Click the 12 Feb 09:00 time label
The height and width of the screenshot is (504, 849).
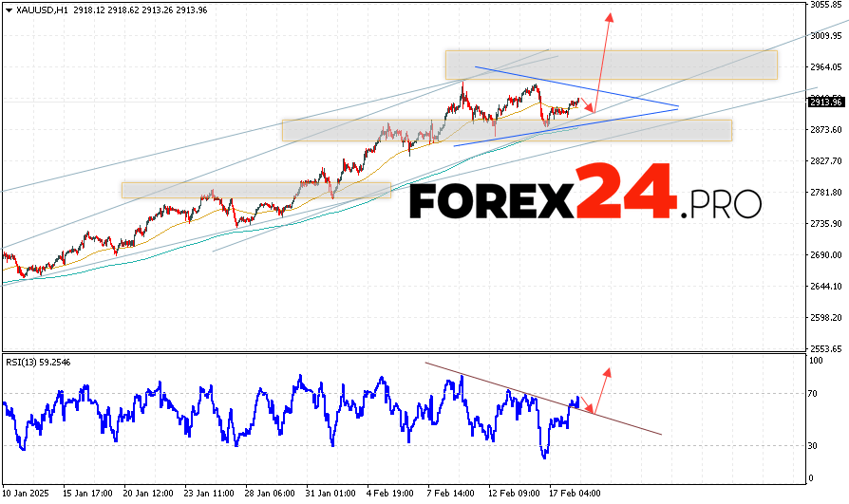pos(514,494)
